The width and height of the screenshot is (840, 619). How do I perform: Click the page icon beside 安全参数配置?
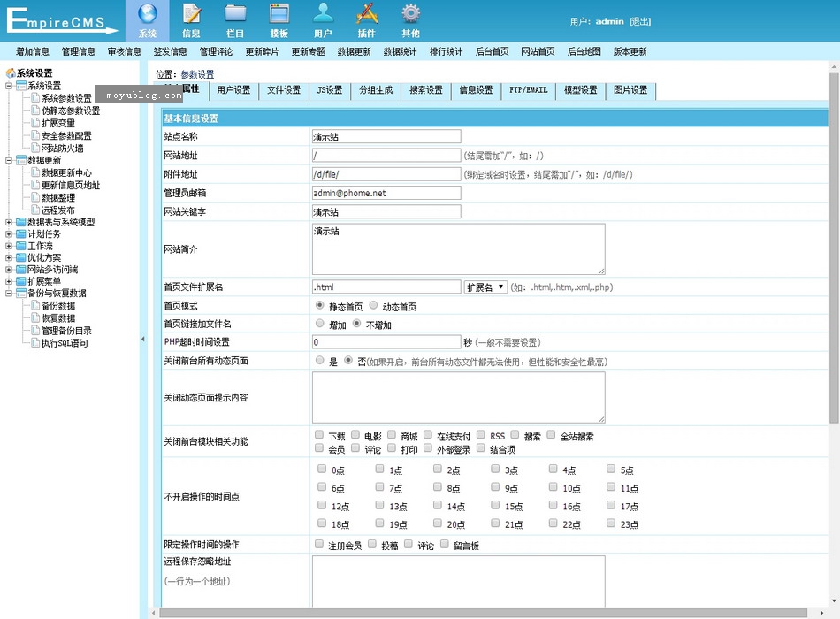pos(35,135)
